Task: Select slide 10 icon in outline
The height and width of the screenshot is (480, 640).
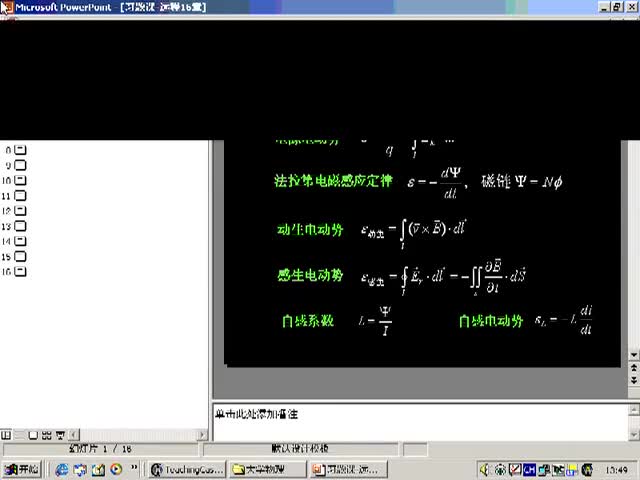Action: (x=20, y=180)
